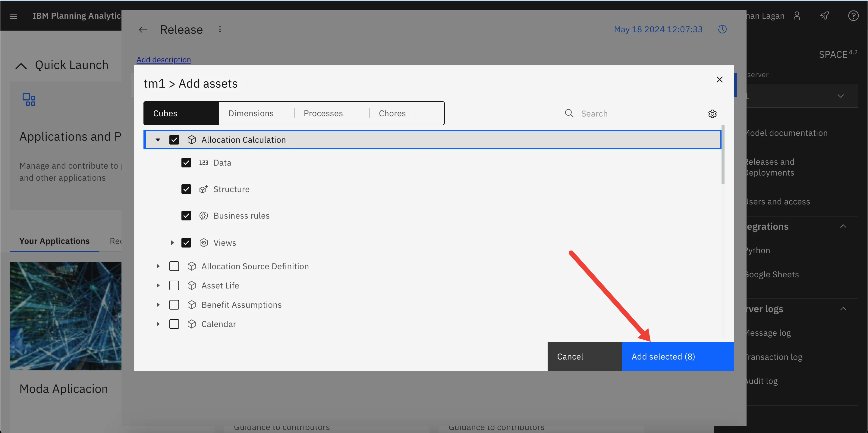Collapse the Integrations section chevron
The height and width of the screenshot is (433, 868).
click(843, 226)
